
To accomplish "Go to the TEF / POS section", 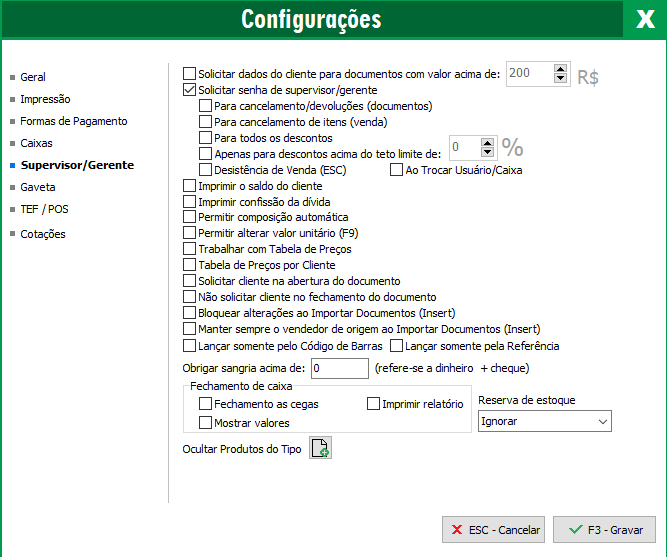I will pos(45,210).
